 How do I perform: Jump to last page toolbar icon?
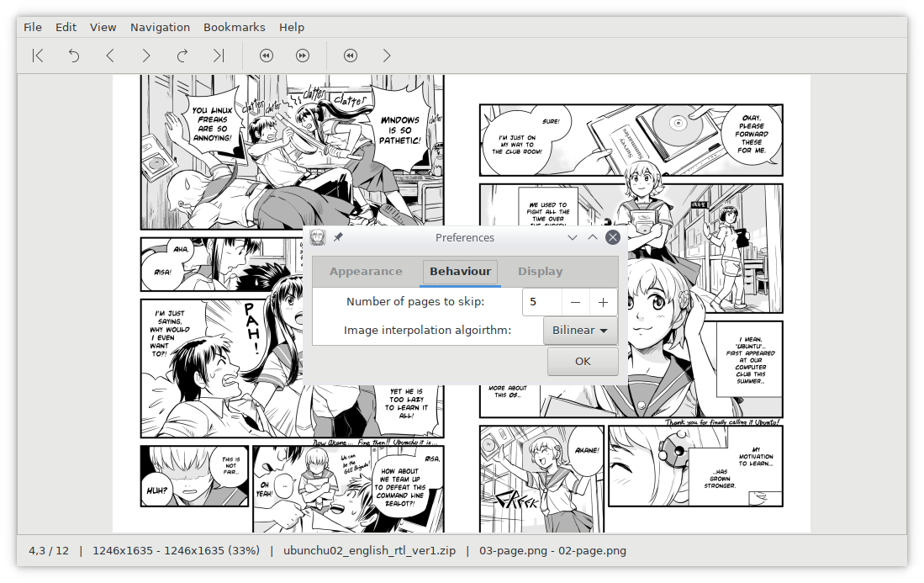point(219,56)
